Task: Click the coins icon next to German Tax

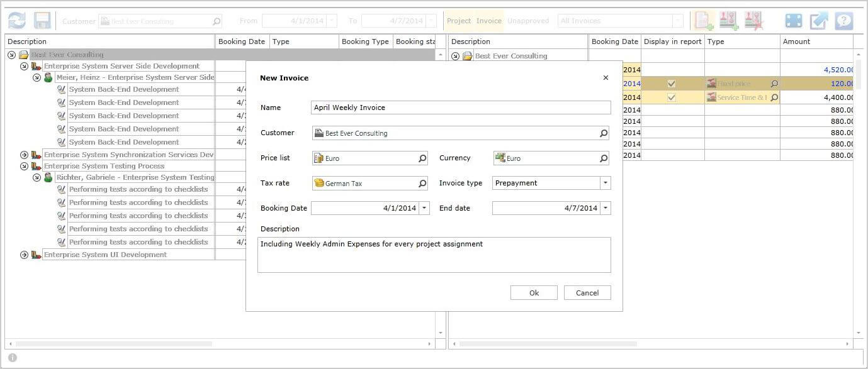Action: tap(319, 184)
